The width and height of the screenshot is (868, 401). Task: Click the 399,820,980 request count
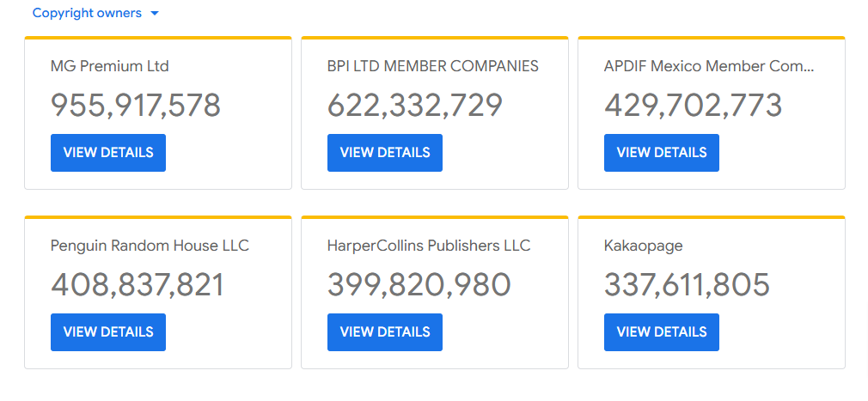419,285
